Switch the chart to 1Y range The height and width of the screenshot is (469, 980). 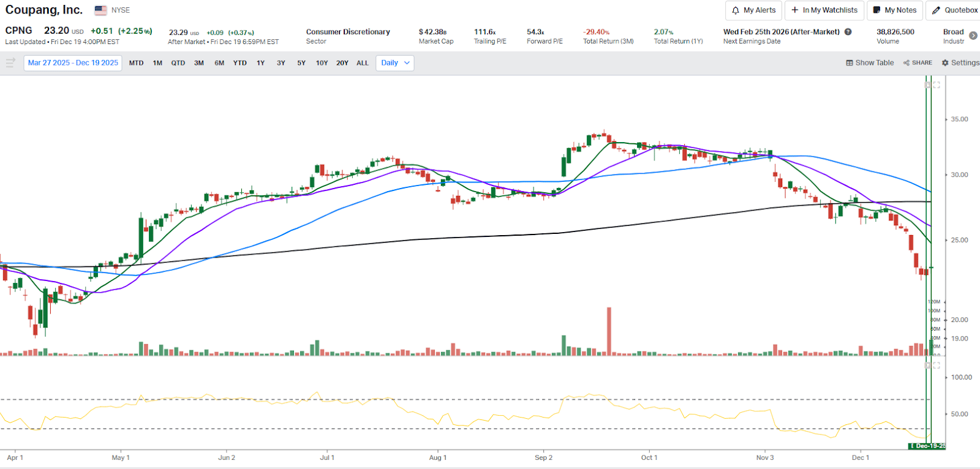coord(261,63)
